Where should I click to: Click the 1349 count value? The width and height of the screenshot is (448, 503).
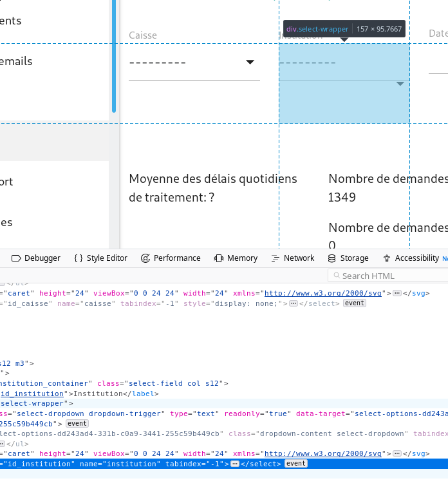tap(342, 197)
